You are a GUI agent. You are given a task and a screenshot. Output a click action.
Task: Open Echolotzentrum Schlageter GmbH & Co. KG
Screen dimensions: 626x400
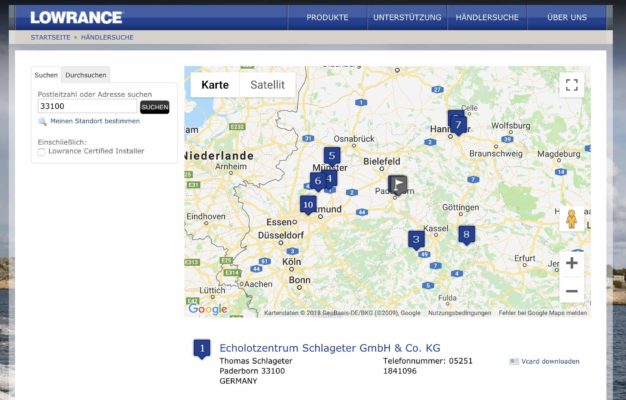[x=330, y=348]
